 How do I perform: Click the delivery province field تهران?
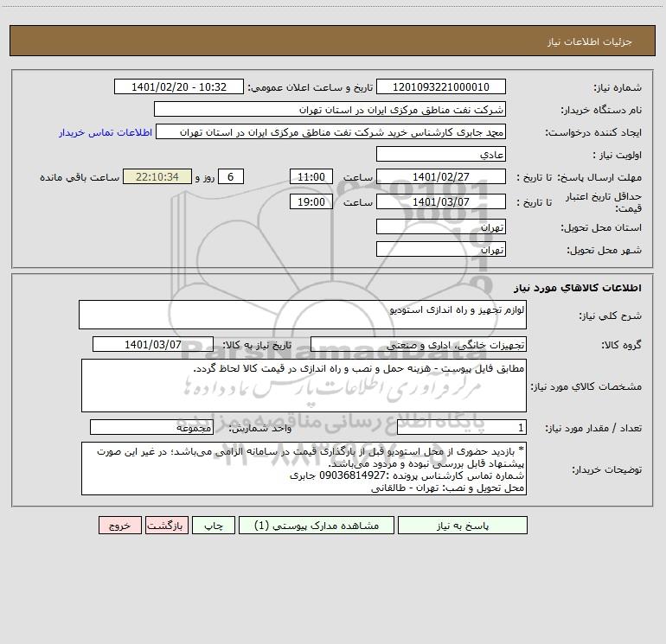441,226
